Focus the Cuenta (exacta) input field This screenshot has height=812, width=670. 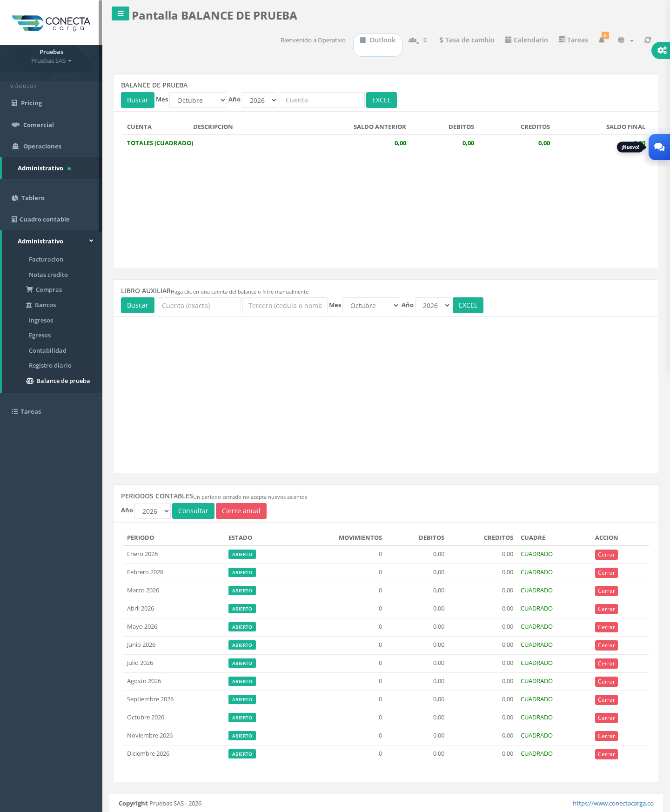click(x=198, y=305)
